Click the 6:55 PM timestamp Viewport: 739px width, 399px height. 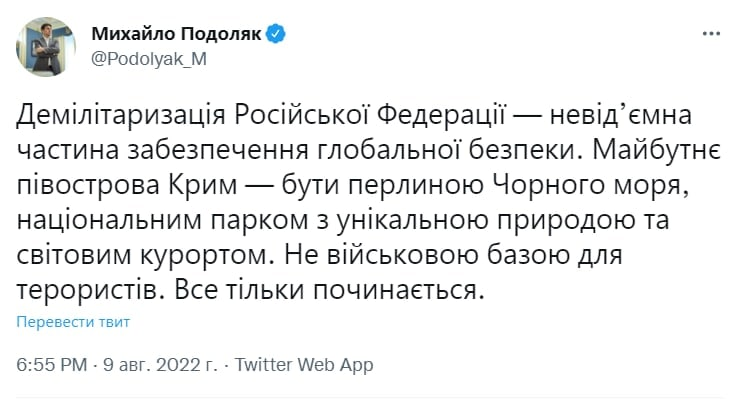point(52,365)
